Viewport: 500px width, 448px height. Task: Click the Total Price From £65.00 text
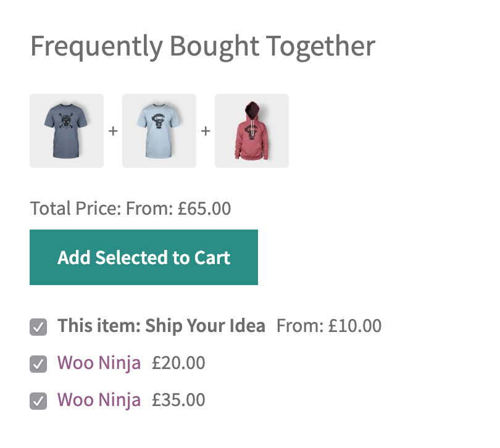pos(130,209)
